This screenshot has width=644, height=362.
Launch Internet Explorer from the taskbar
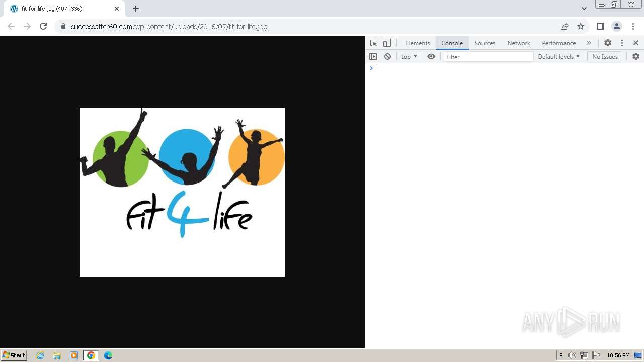pos(40,355)
